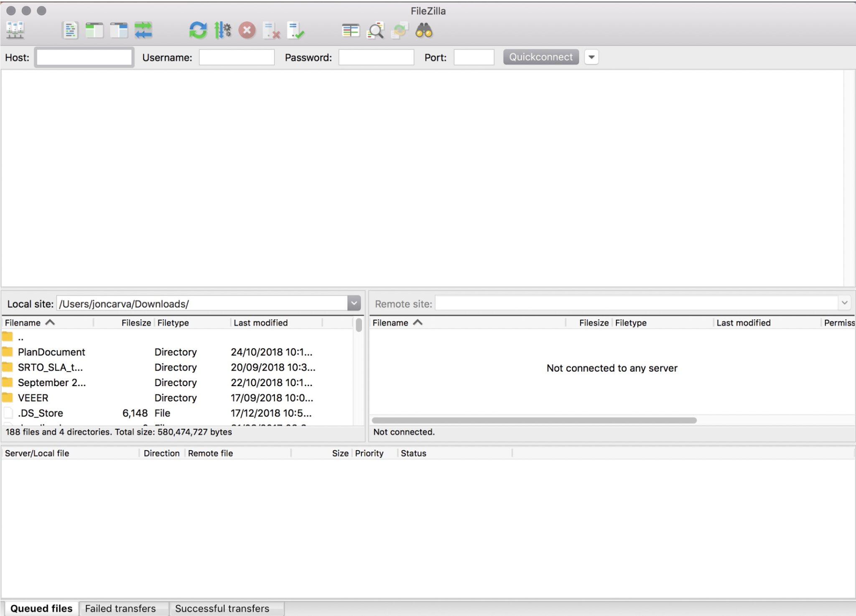The width and height of the screenshot is (856, 616).
Task: Click Priority column header in queue
Action: (375, 453)
